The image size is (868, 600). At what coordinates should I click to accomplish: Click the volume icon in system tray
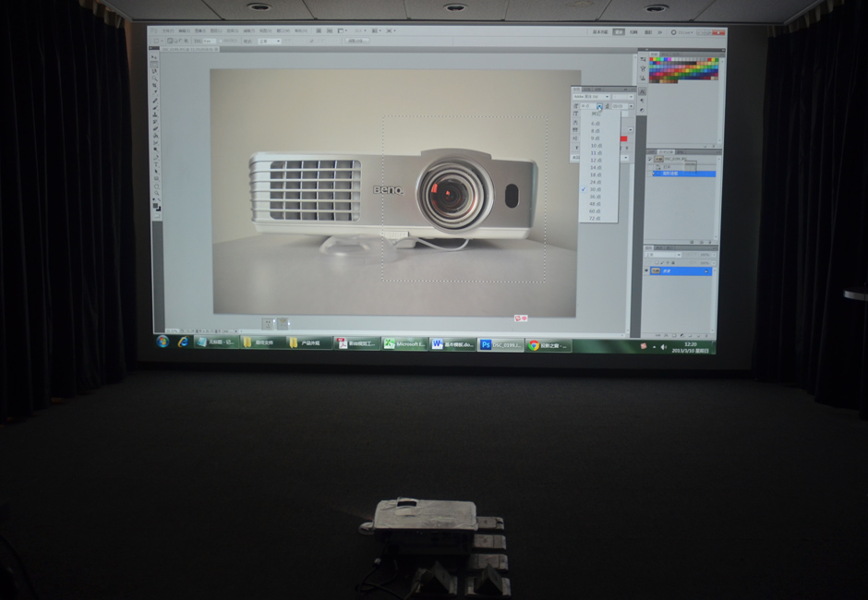pos(664,347)
